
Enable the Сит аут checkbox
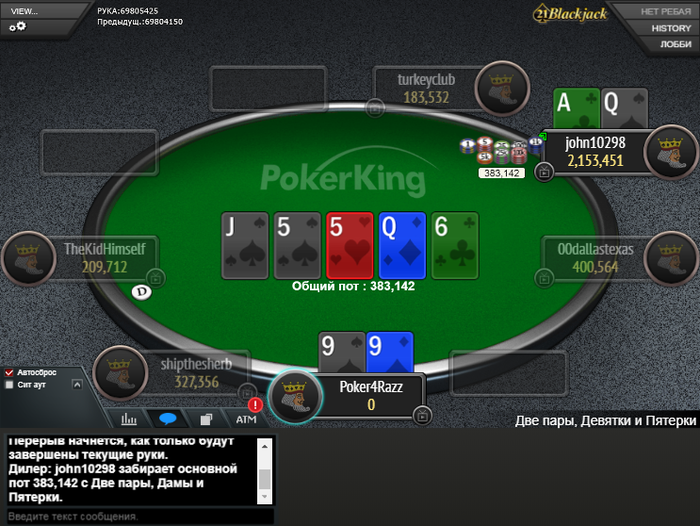[x=9, y=385]
